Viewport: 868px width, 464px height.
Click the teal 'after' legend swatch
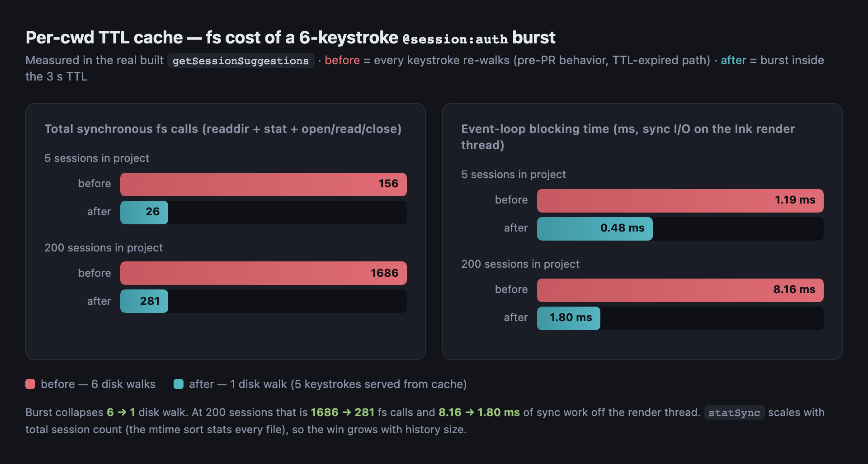(x=179, y=384)
